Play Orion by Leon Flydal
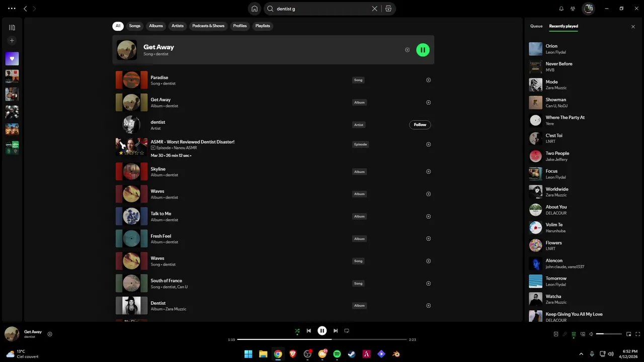The width and height of the screenshot is (644, 362). [x=581, y=49]
